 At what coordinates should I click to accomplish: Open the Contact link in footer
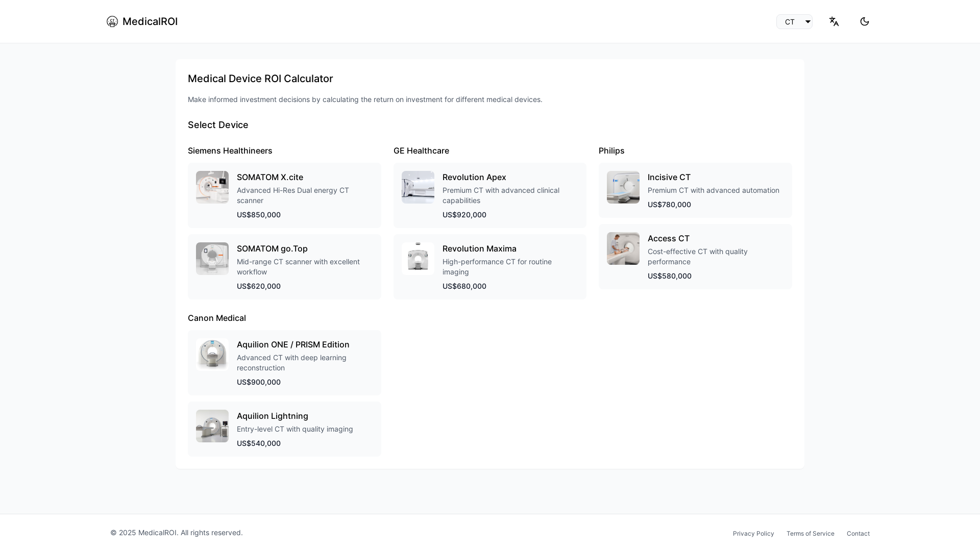[x=858, y=534]
